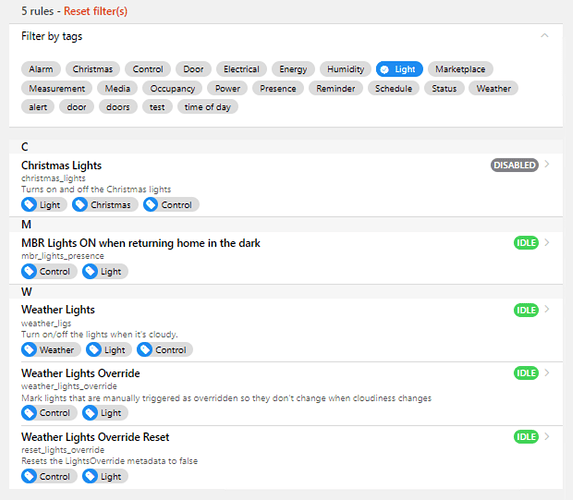
Task: Open the MBR Lights ON when returning home rule
Action: point(286,258)
